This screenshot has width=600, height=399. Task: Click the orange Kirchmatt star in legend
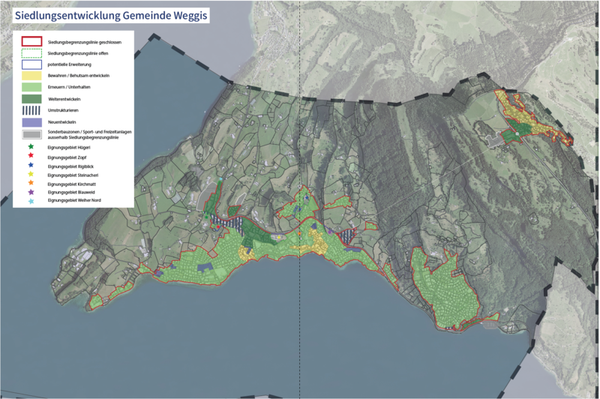click(31, 183)
